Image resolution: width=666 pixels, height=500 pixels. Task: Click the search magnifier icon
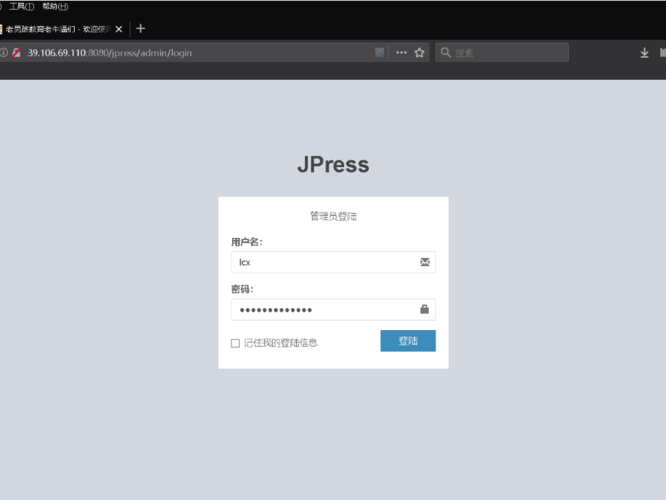tap(446, 53)
